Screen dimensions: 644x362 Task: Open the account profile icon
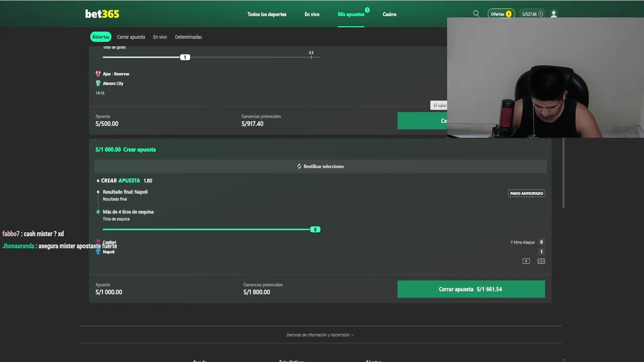pos(553,14)
